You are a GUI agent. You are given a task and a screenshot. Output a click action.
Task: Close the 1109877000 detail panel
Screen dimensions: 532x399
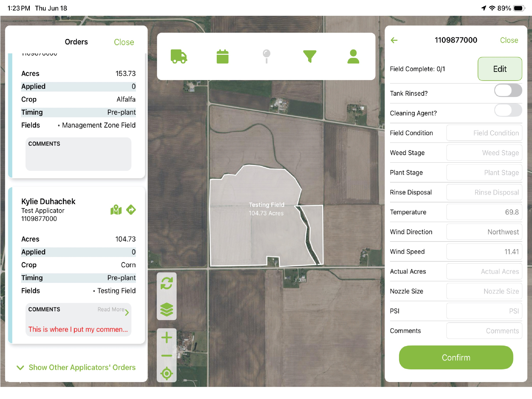509,40
